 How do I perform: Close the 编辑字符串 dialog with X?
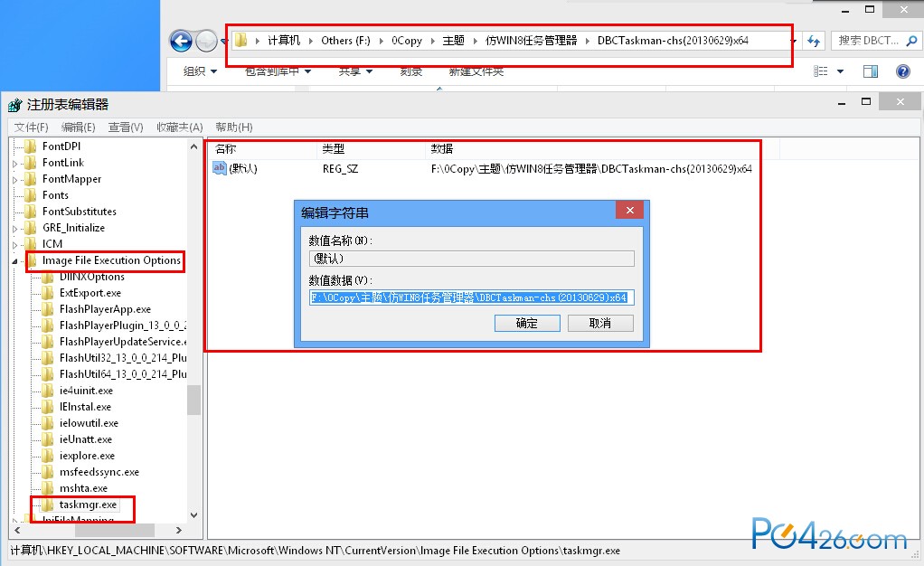pos(630,211)
